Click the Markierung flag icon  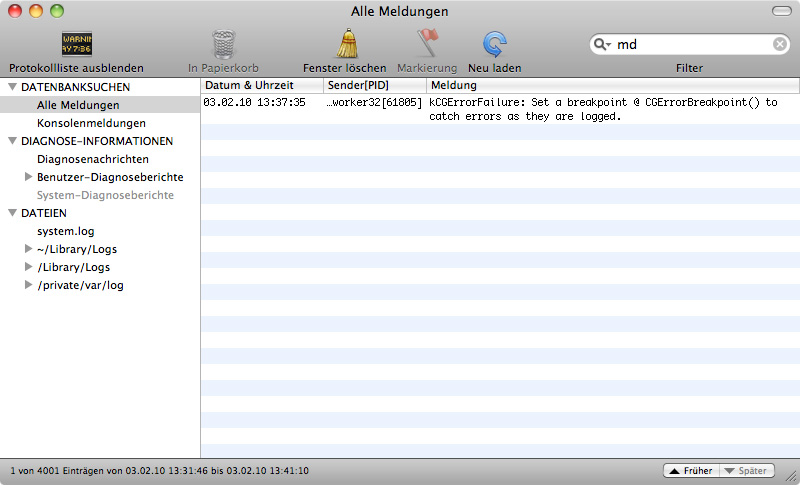coord(428,43)
